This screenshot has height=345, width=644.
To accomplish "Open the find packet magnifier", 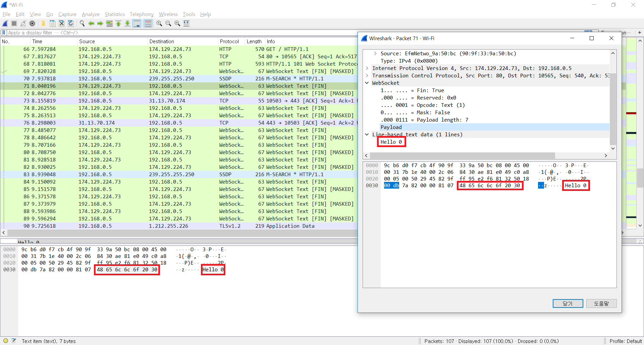I will coord(82,23).
